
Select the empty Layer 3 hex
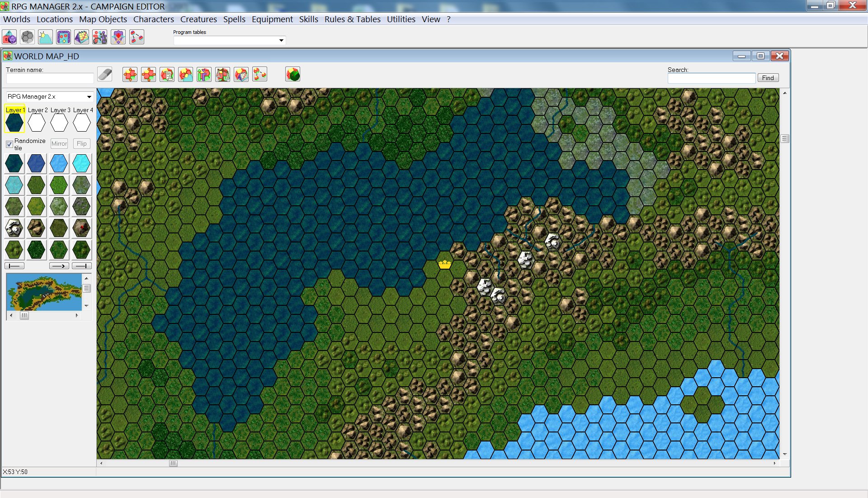[x=59, y=123]
